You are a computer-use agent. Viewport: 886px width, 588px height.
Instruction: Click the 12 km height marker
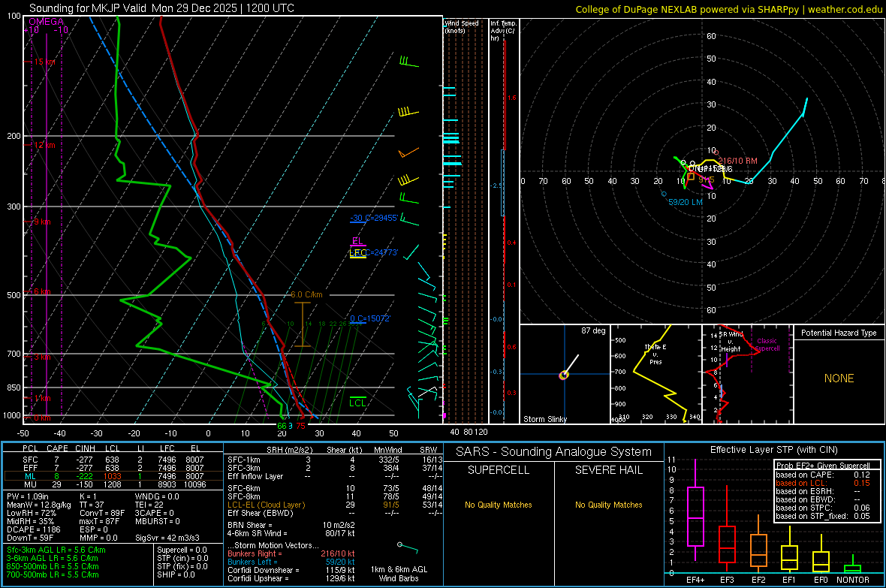click(44, 145)
